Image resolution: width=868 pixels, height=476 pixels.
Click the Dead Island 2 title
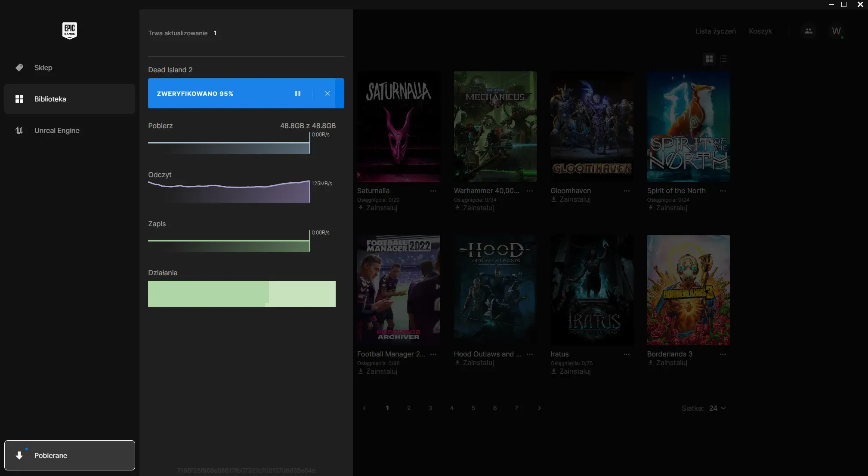coord(170,70)
